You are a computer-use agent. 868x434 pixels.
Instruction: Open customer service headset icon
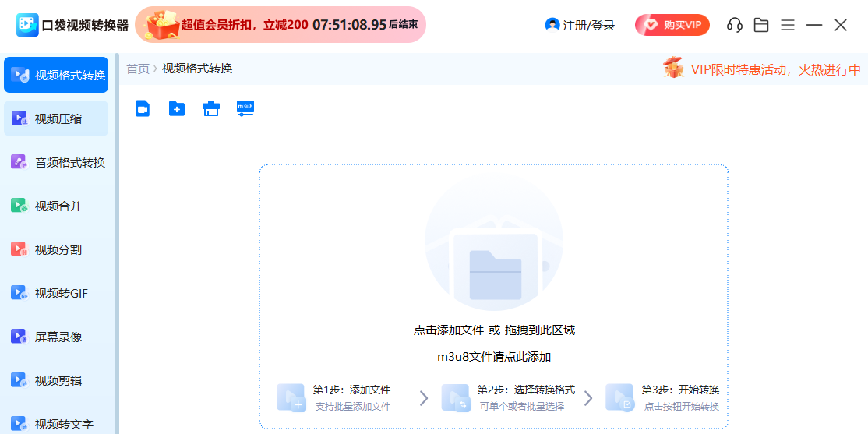(x=734, y=25)
